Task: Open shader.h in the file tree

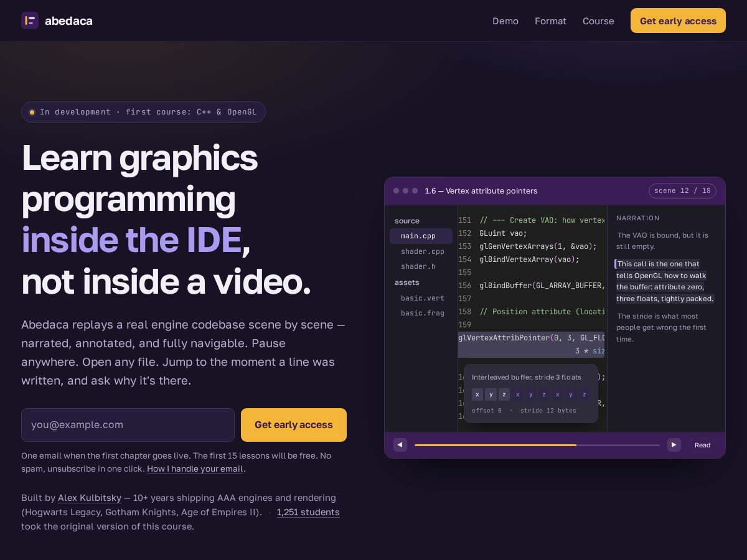Action: [421, 266]
